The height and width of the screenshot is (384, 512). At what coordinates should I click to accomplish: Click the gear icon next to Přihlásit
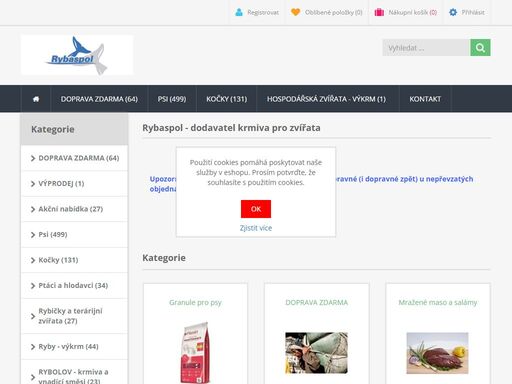pyautogui.click(x=453, y=12)
